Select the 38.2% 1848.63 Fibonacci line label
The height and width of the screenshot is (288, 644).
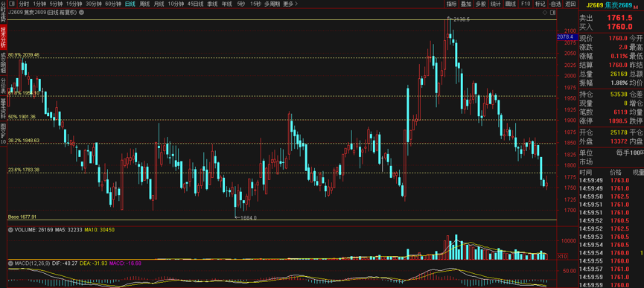(x=23, y=140)
